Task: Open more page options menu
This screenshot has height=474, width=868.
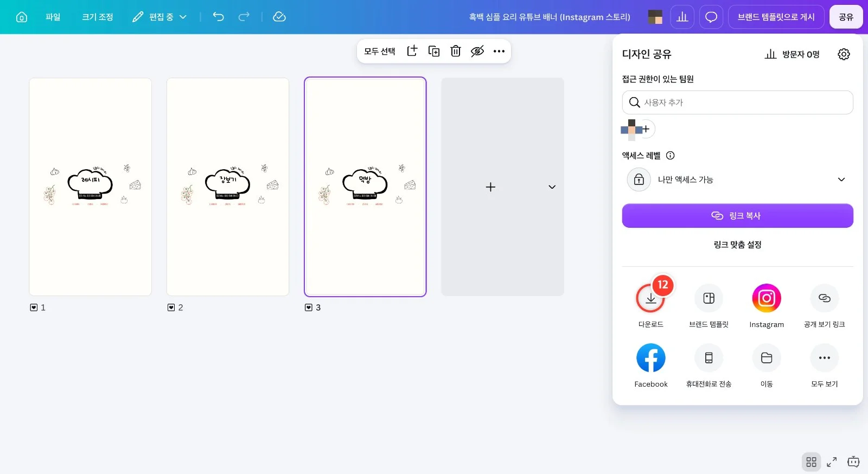Action: [x=499, y=51]
